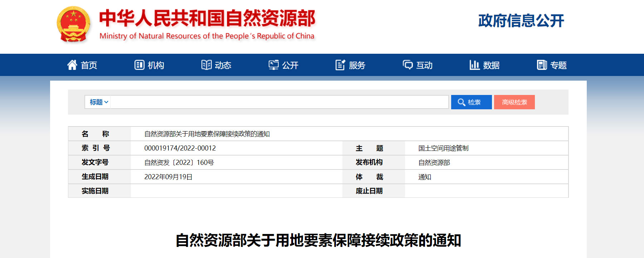Click the home house icon
Viewport: 644px width, 258px height.
[x=72, y=65]
